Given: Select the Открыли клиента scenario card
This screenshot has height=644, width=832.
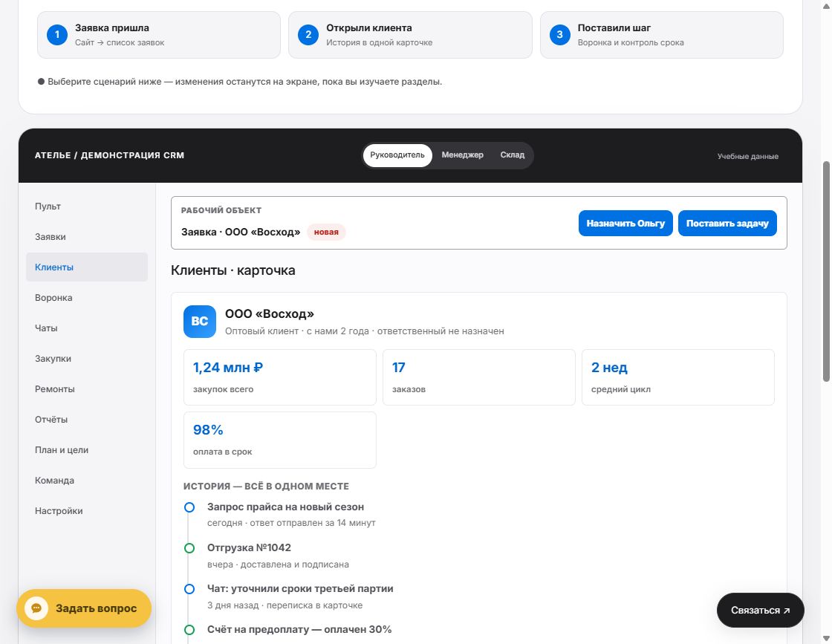Looking at the screenshot, I should [x=410, y=35].
